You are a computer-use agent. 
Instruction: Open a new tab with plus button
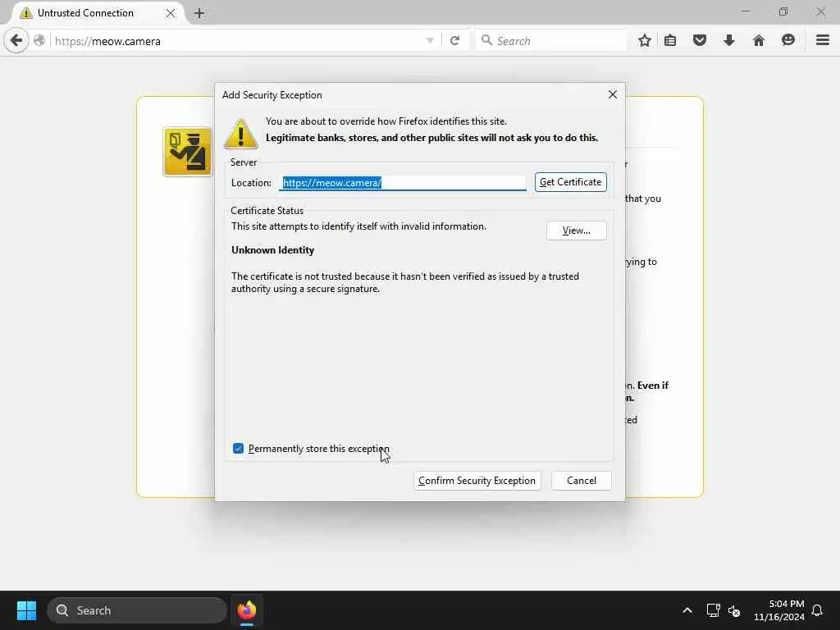(x=199, y=13)
